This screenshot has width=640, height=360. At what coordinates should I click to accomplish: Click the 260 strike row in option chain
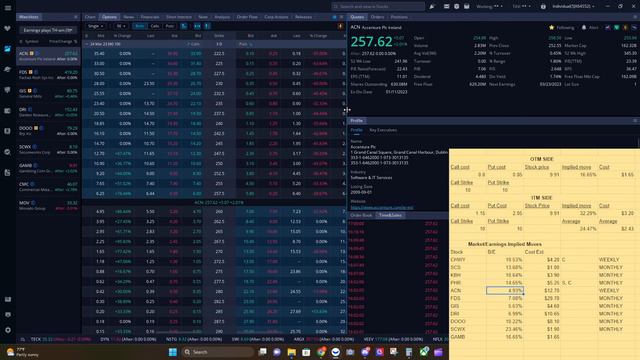point(214,212)
